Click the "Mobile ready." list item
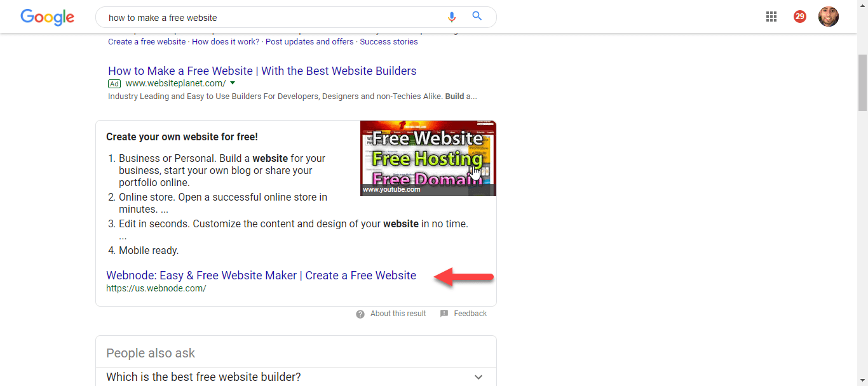868x386 pixels. pos(149,251)
